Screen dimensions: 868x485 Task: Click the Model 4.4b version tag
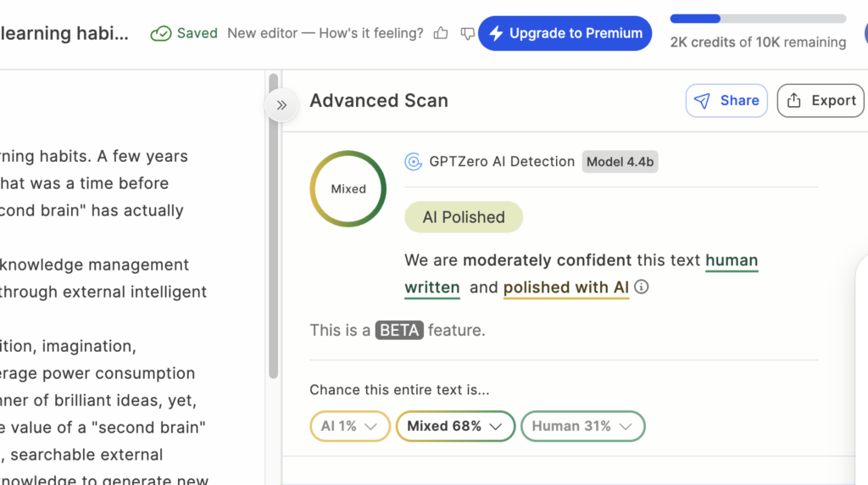coord(620,161)
